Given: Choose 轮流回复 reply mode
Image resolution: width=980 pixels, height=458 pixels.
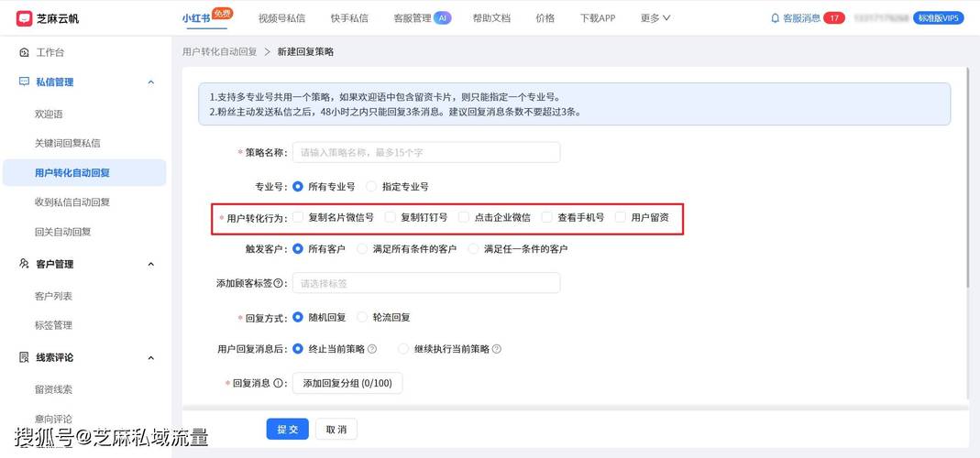Looking at the screenshot, I should (x=362, y=318).
